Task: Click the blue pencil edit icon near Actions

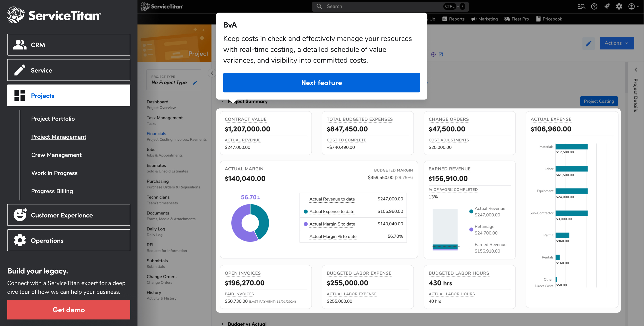Action: [x=589, y=43]
